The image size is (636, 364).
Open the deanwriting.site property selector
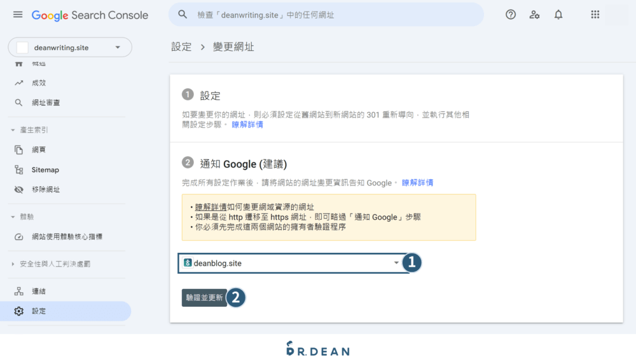click(70, 48)
